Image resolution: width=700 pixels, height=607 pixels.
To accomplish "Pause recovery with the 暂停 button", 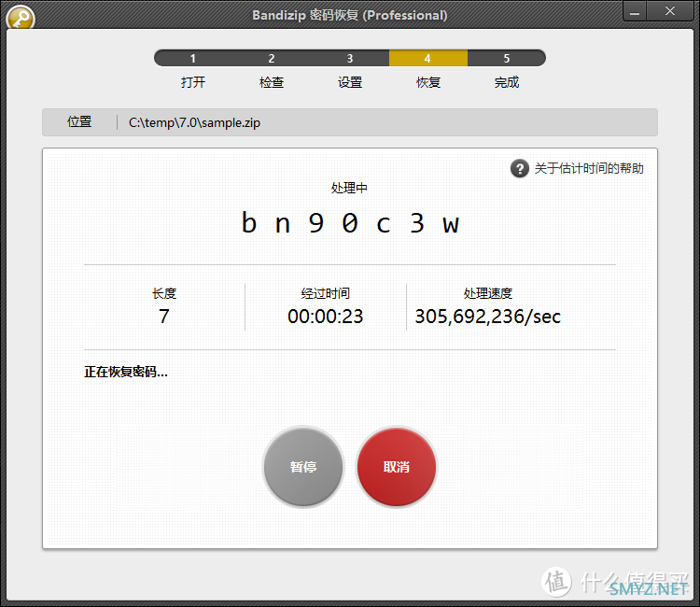I will click(x=303, y=467).
